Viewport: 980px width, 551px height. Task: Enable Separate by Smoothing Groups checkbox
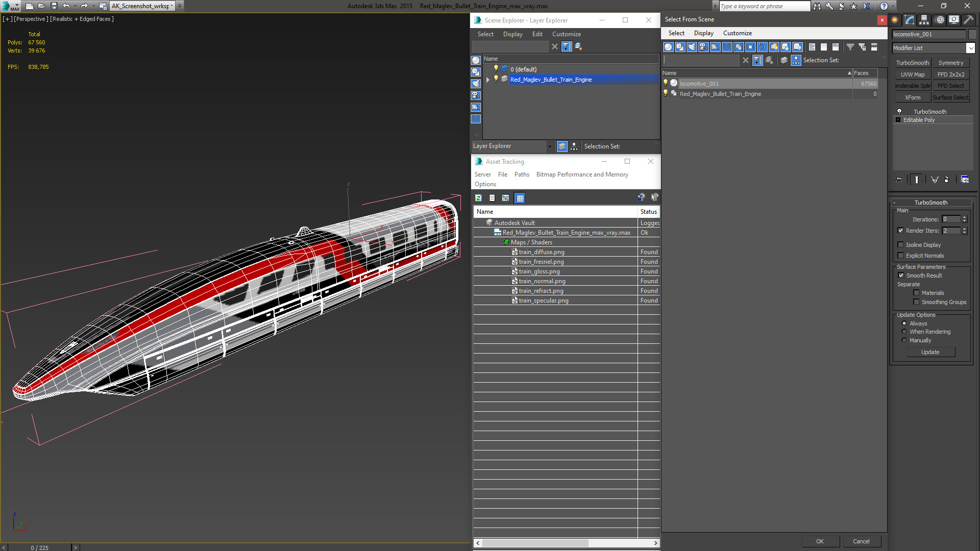[x=917, y=302]
